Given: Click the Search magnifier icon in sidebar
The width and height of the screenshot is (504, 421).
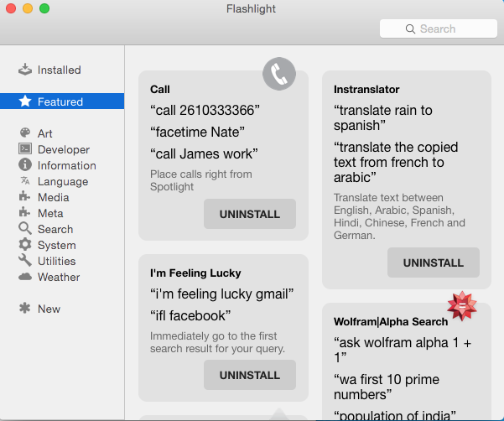Looking at the screenshot, I should coord(25,228).
